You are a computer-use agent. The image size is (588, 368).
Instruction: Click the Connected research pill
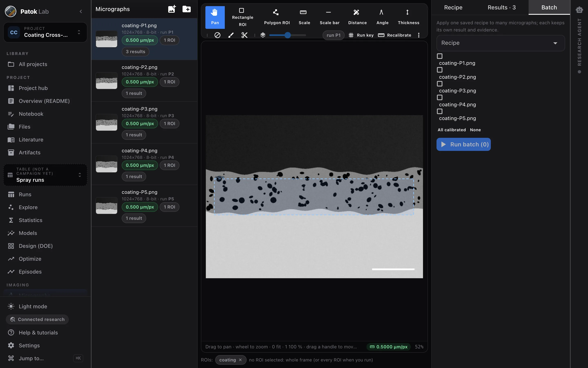point(37,319)
